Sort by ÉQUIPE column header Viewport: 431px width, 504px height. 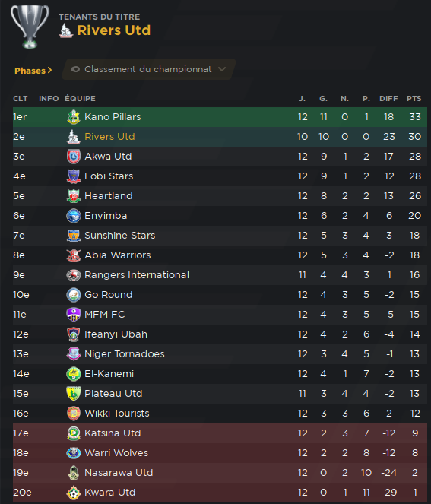[x=81, y=98]
